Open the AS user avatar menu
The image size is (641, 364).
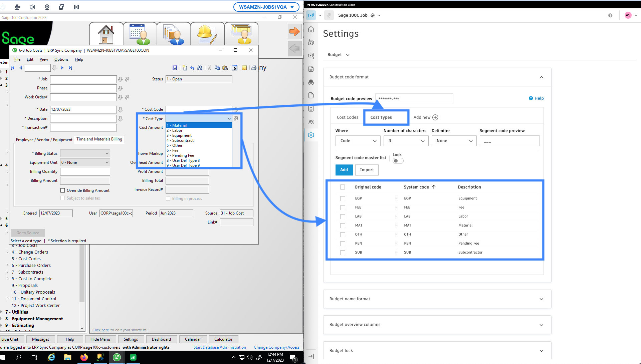(628, 15)
